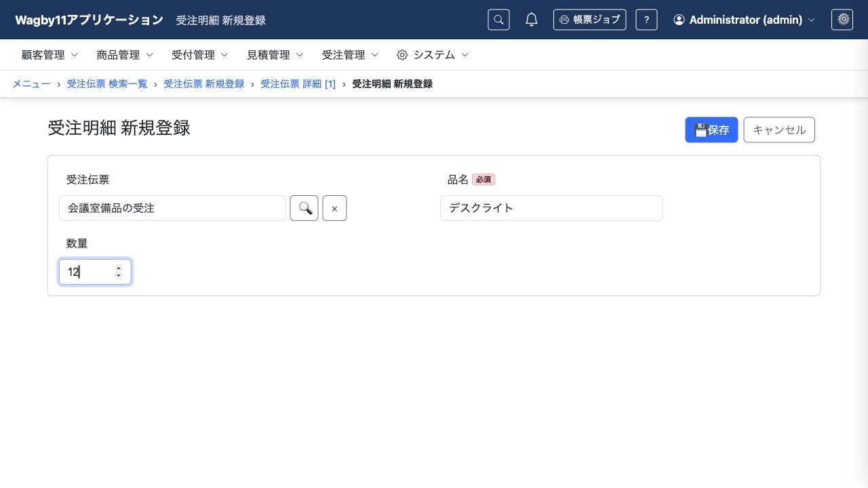Go to メニュー breadcrumb link

click(31, 84)
